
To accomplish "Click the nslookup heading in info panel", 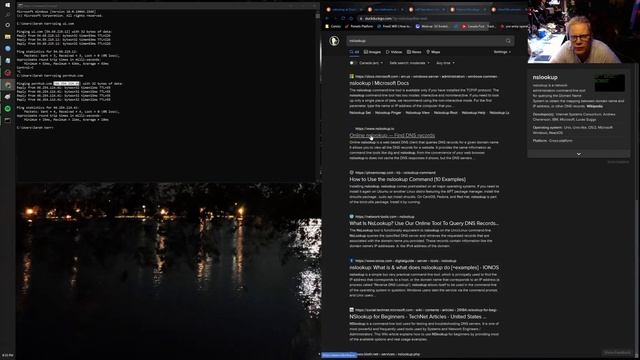I will point(545,77).
